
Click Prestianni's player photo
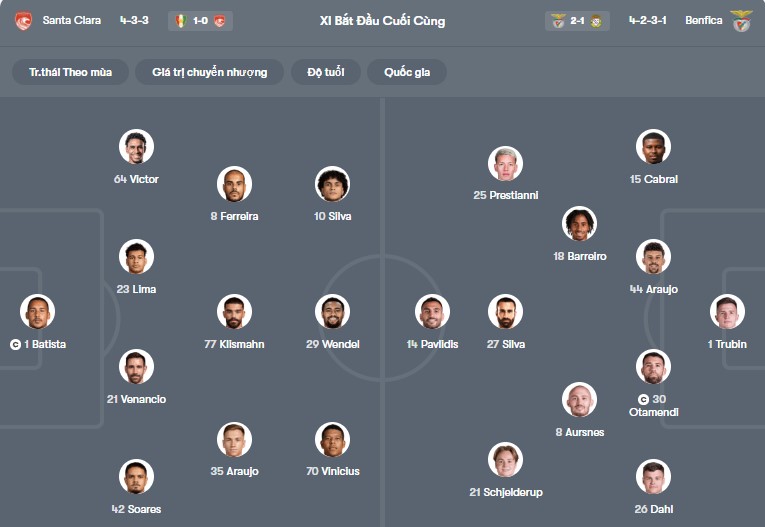pos(506,163)
